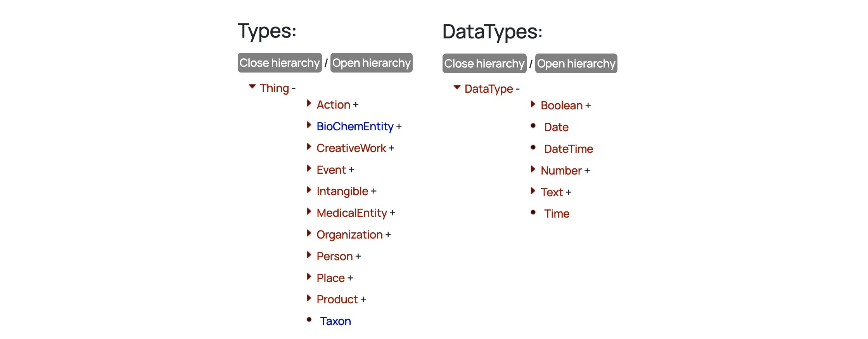The width and height of the screenshot is (868, 339).
Task: Follow the DateTime datatype link
Action: click(568, 149)
